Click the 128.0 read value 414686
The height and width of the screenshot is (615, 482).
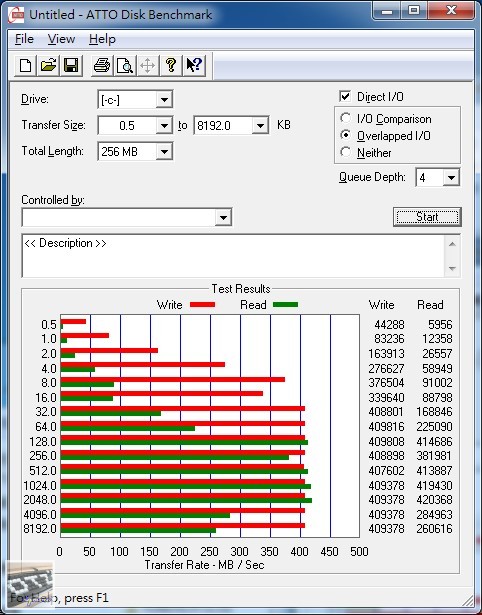[x=434, y=442]
